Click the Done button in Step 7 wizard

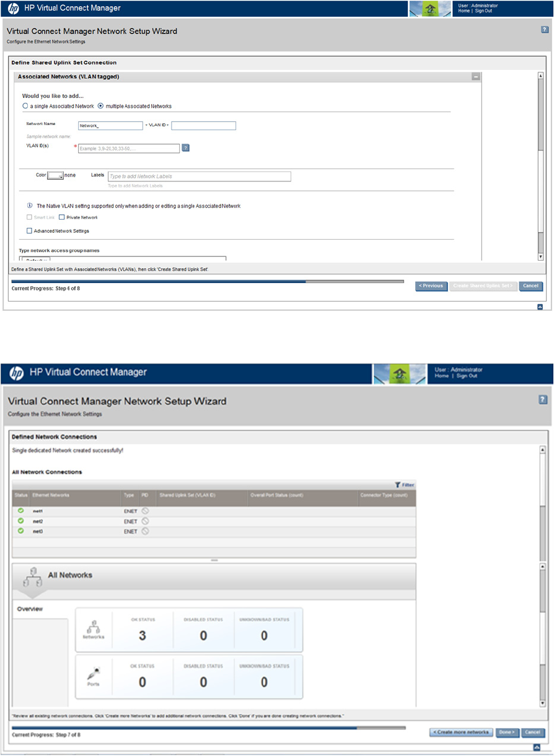[507, 732]
